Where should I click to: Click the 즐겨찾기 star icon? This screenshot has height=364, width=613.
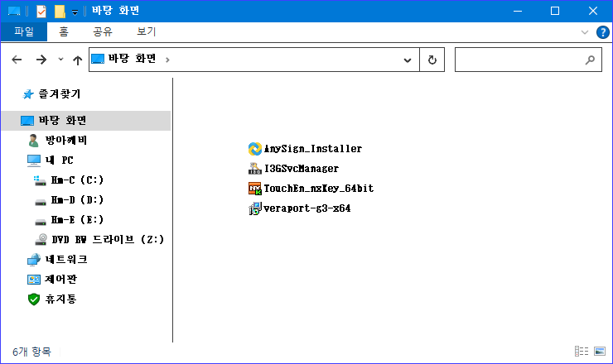(27, 94)
